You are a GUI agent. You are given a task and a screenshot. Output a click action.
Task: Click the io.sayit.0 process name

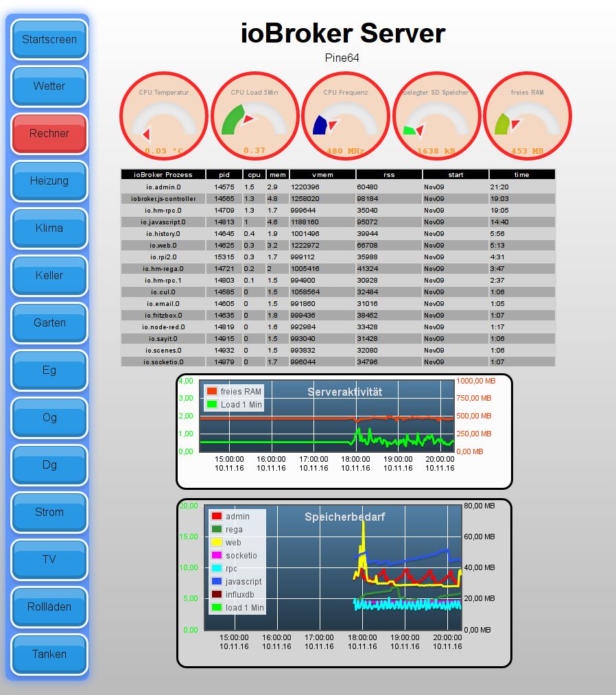coord(163,339)
